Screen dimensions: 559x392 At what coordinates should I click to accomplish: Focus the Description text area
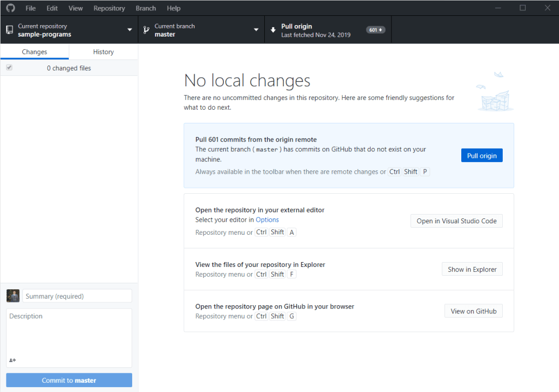coord(69,338)
